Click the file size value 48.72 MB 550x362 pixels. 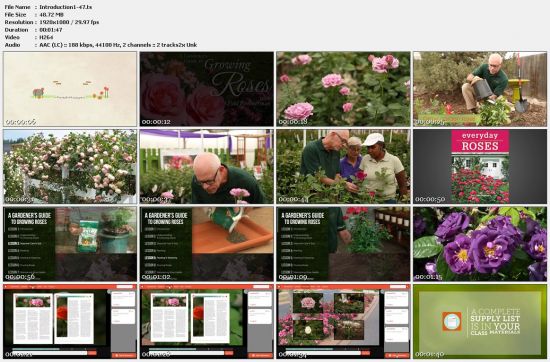52,15
